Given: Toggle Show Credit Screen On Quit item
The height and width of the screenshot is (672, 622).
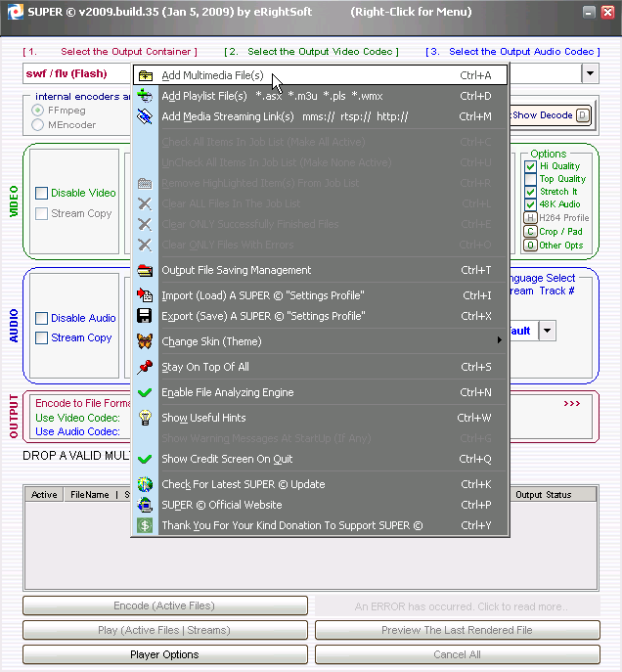Looking at the screenshot, I should click(x=320, y=459).
